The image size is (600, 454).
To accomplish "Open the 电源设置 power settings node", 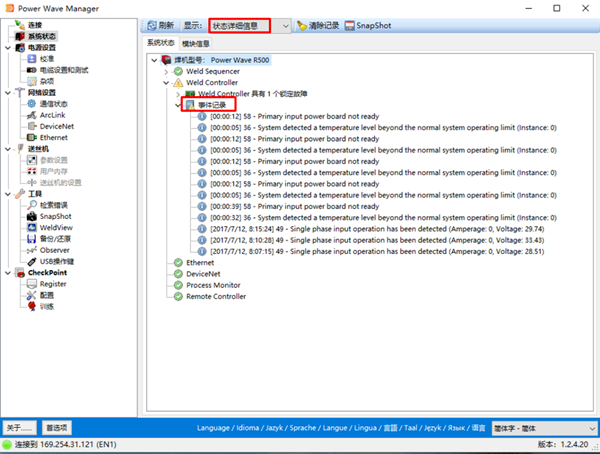I will coord(42,47).
